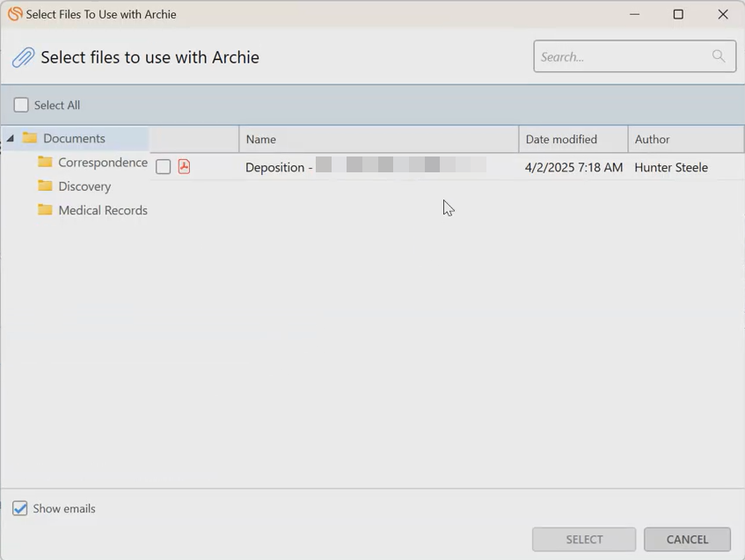Uncheck the Show emails checkbox

(20, 508)
